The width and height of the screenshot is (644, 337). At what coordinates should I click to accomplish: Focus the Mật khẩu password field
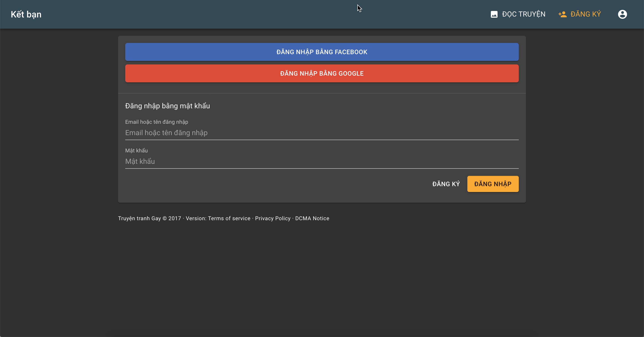[x=322, y=161]
